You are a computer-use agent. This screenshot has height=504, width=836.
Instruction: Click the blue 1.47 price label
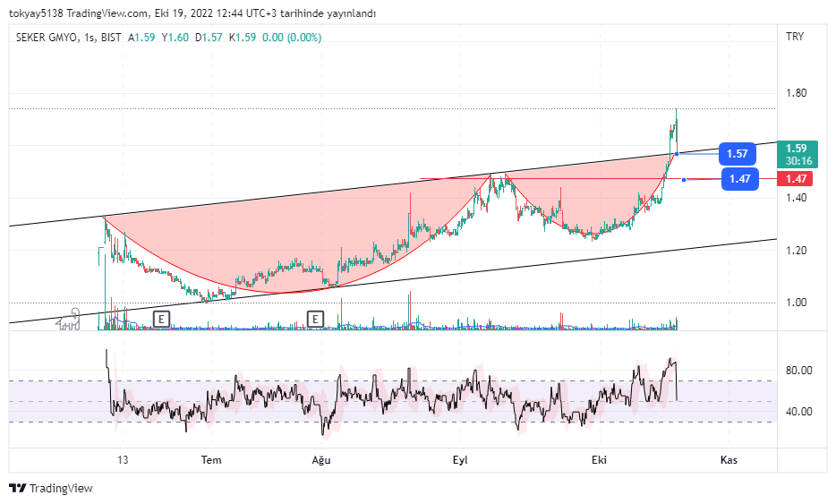coord(740,179)
